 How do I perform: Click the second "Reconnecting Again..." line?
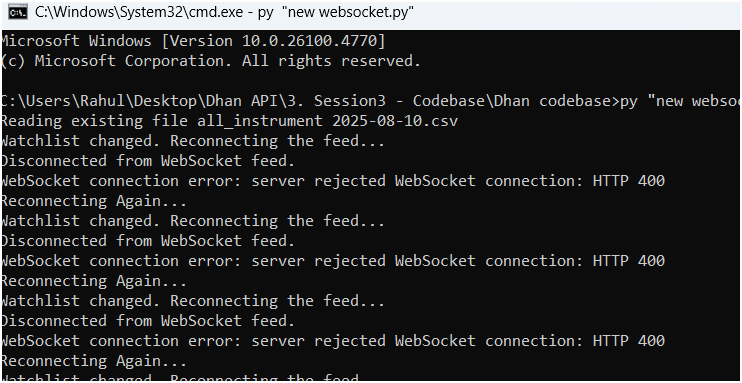point(94,281)
